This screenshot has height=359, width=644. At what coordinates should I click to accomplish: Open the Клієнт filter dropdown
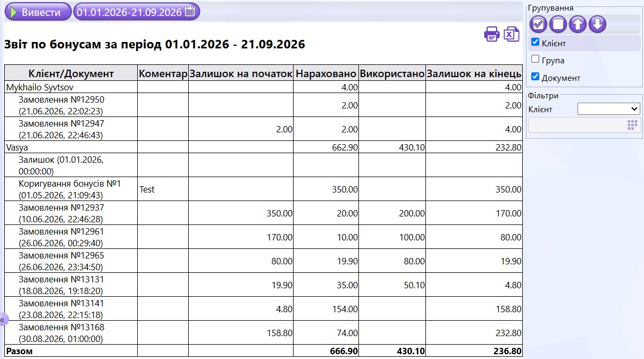click(608, 108)
